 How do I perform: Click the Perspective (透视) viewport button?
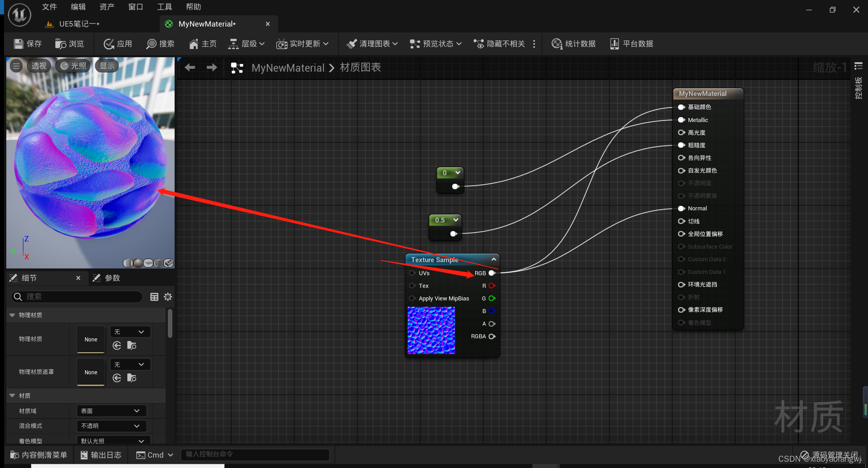(39, 66)
